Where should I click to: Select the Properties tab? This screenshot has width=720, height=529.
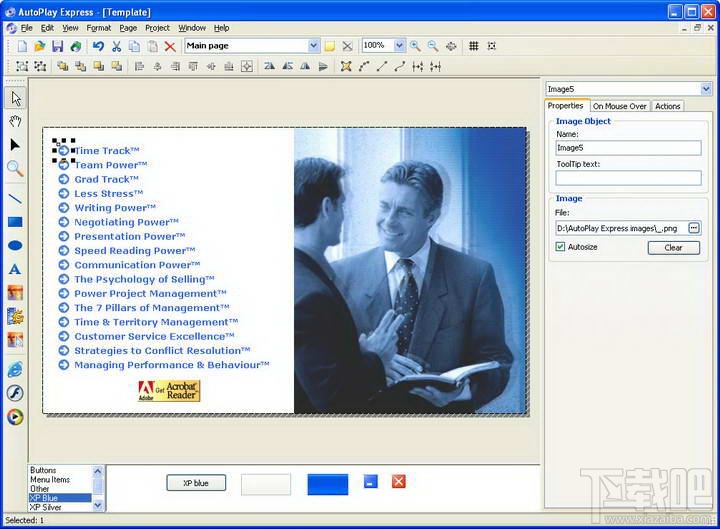tap(566, 106)
